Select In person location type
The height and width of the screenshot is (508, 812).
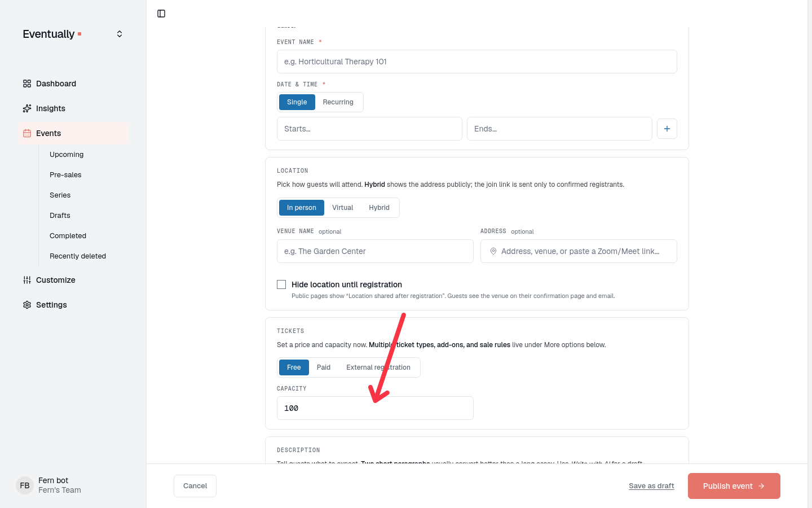pyautogui.click(x=302, y=208)
